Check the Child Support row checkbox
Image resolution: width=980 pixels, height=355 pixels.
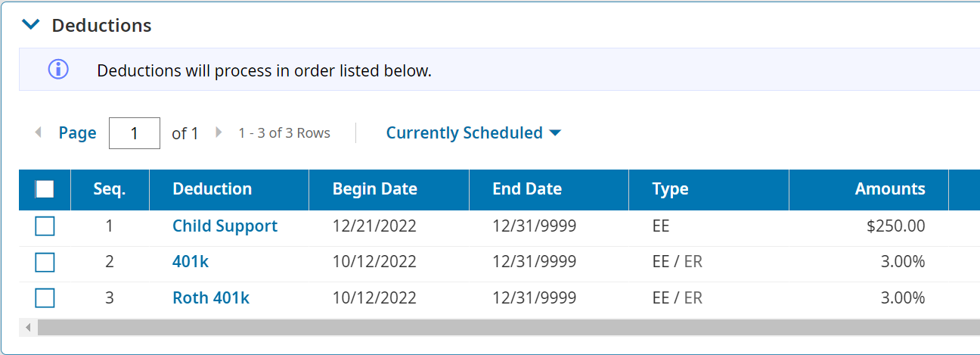[x=45, y=226]
